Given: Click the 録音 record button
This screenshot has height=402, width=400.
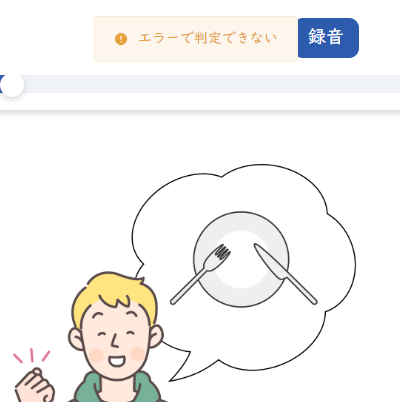Looking at the screenshot, I should click(328, 38).
